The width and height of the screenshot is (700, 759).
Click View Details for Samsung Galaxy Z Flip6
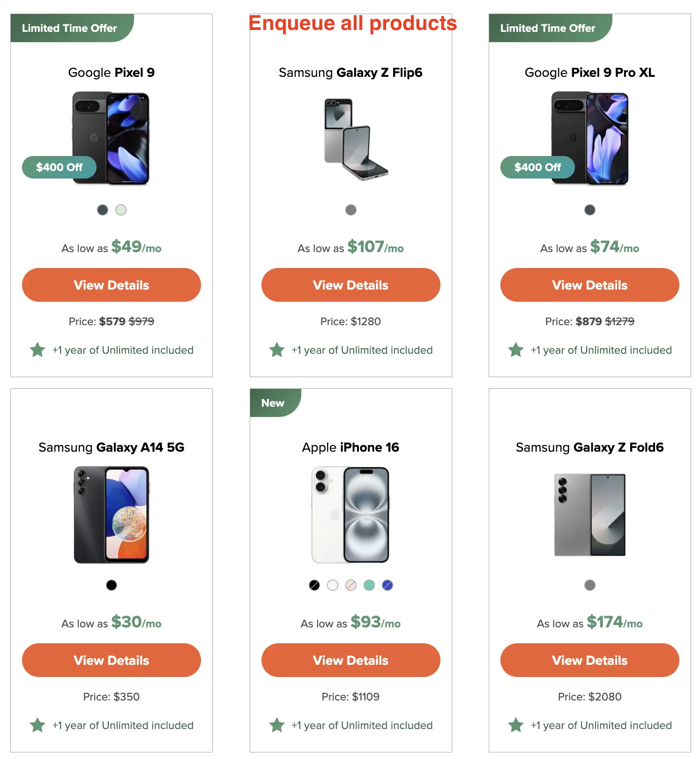point(350,285)
